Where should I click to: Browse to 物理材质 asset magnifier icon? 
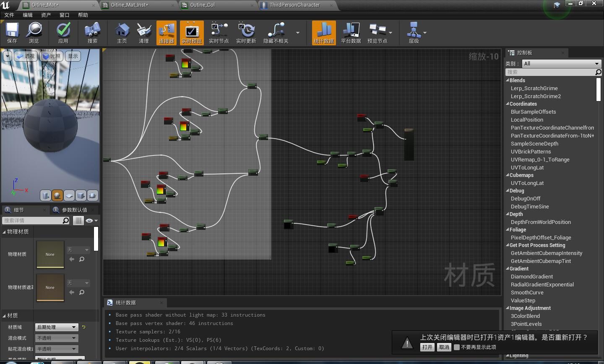coord(82,259)
